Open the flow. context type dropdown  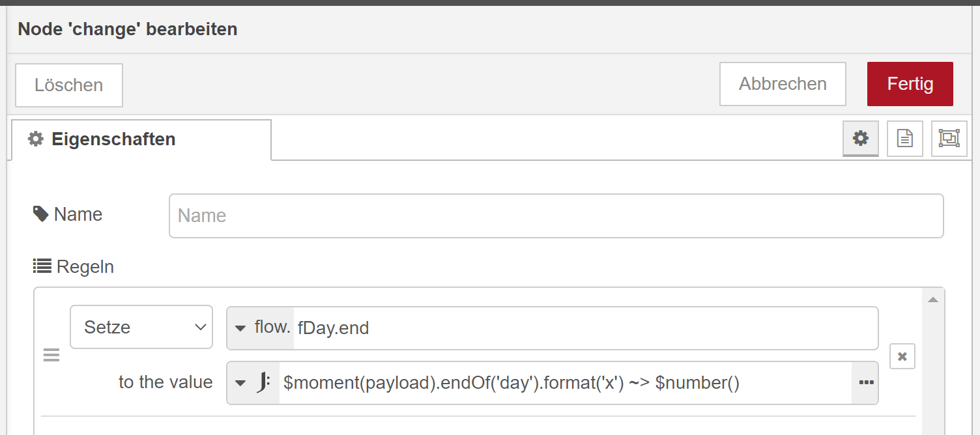click(261, 328)
